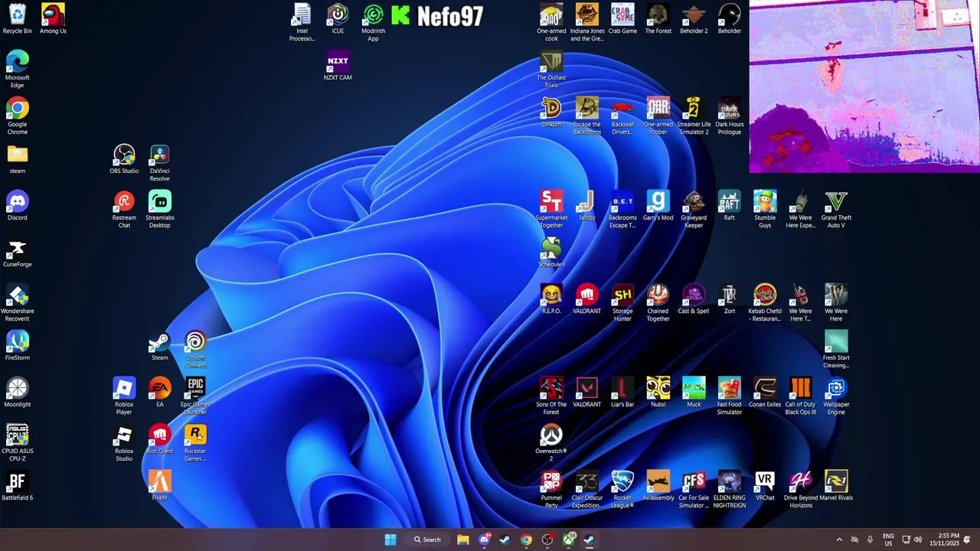This screenshot has width=980, height=551.
Task: Select the Discord desktop shortcut
Action: [17, 206]
